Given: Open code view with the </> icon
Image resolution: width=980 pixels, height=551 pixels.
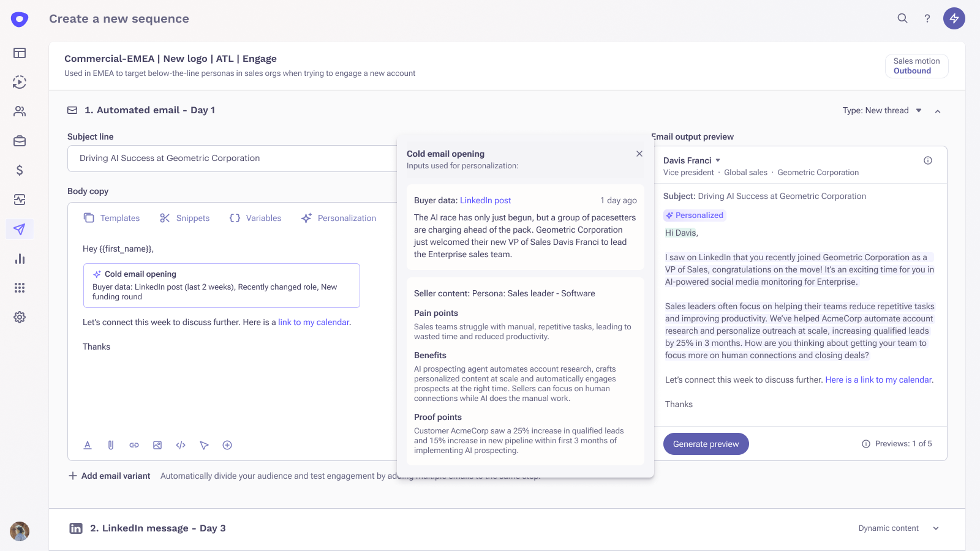Looking at the screenshot, I should 181,445.
